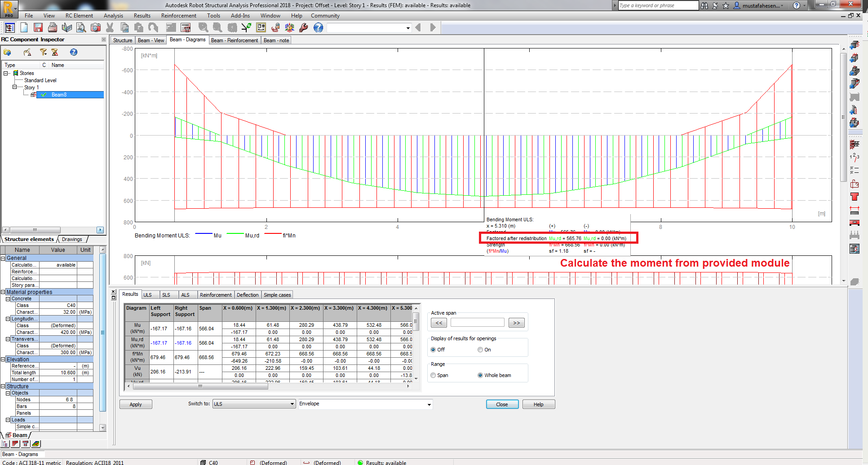
Task: Click the layout selection icon at toolbar start
Action: [x=9, y=28]
